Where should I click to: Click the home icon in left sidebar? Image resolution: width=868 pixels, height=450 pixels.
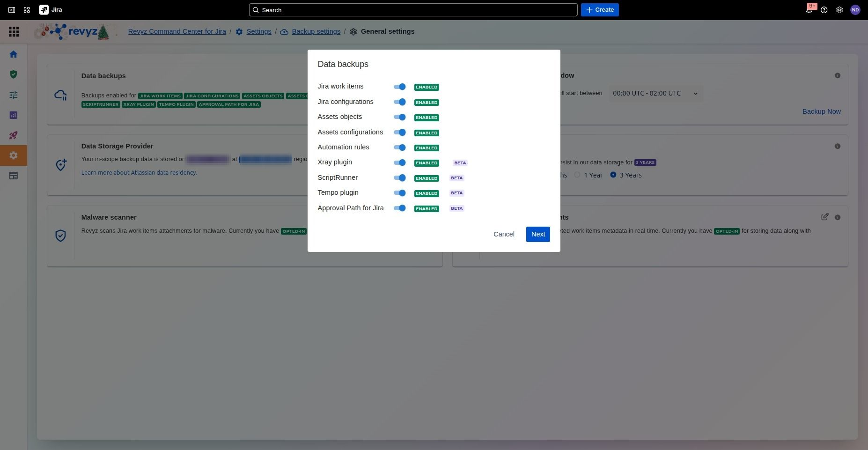tap(14, 54)
